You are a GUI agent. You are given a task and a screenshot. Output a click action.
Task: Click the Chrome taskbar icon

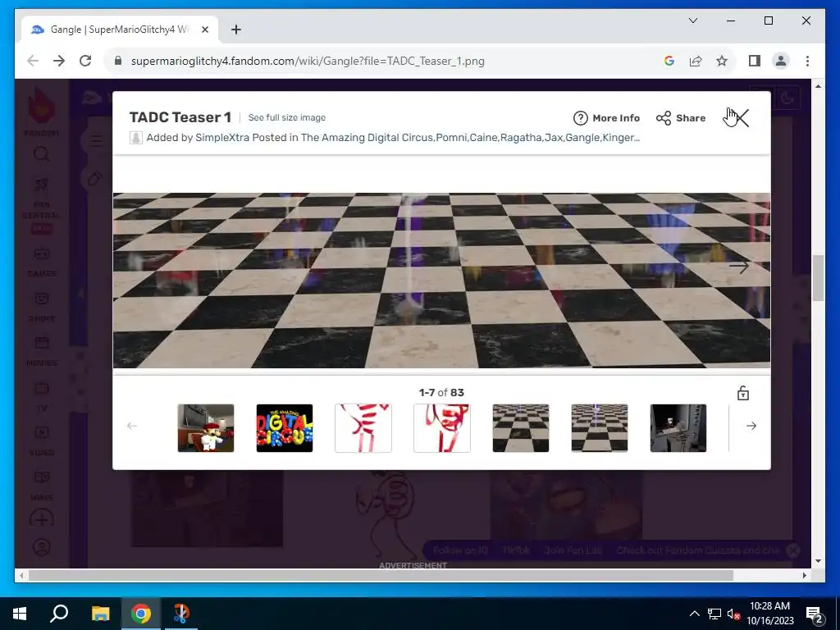click(x=141, y=614)
